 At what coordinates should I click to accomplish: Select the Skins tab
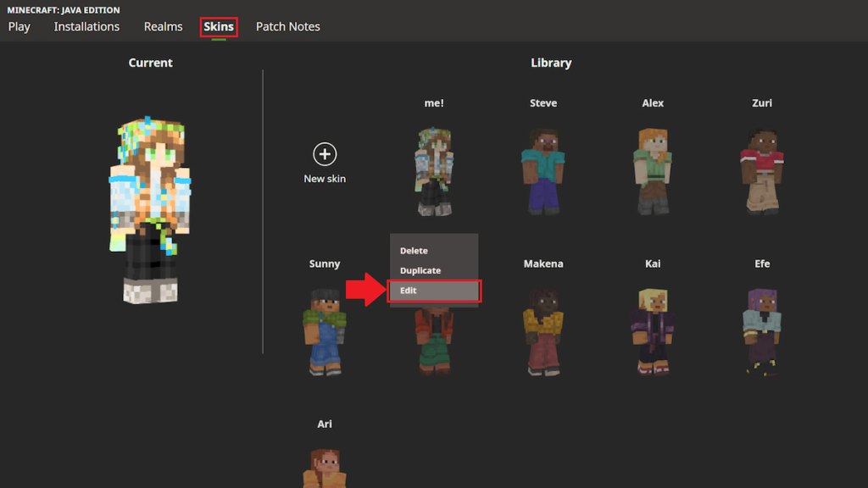[x=219, y=26]
